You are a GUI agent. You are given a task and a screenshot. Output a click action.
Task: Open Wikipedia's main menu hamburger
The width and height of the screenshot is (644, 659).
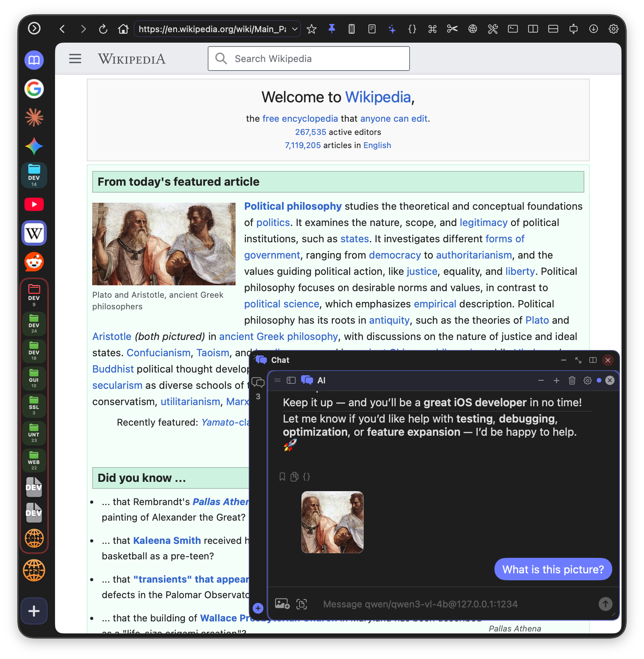[x=75, y=59]
